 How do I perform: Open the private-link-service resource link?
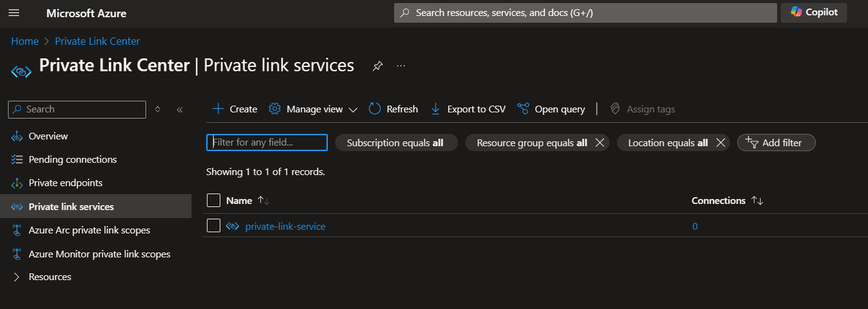(285, 226)
